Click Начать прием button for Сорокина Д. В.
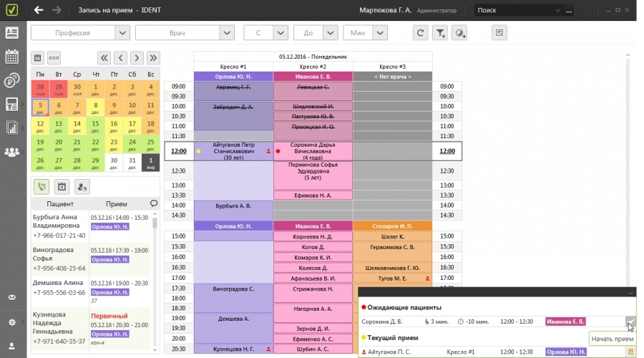The image size is (644, 358). [x=630, y=322]
